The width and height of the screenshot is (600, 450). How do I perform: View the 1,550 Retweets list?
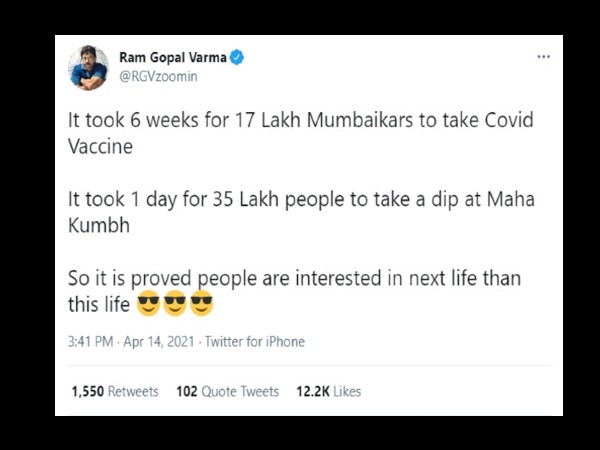(x=115, y=391)
